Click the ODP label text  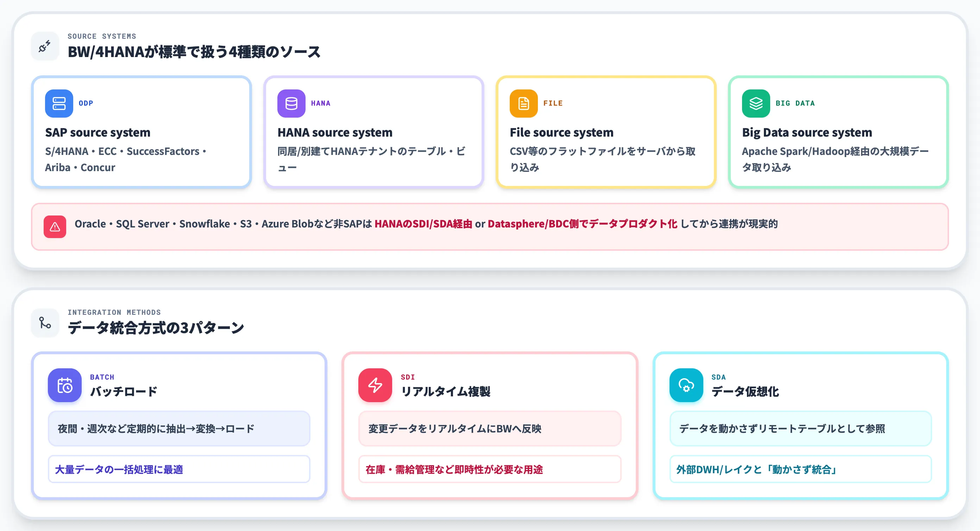tap(86, 103)
